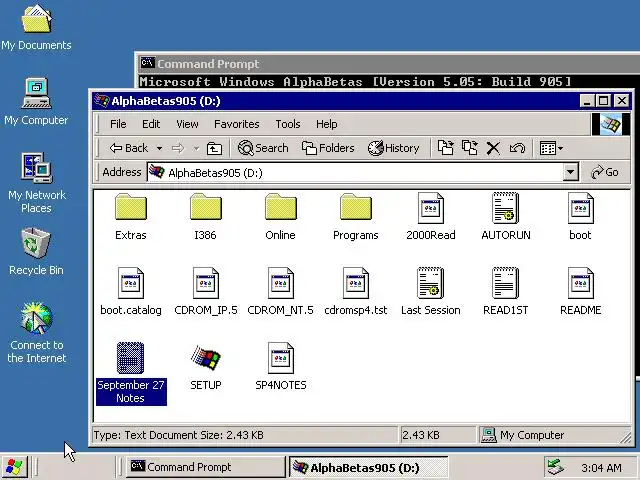Click the 3:04 AM clock
This screenshot has width=640, height=480.
[x=601, y=468]
